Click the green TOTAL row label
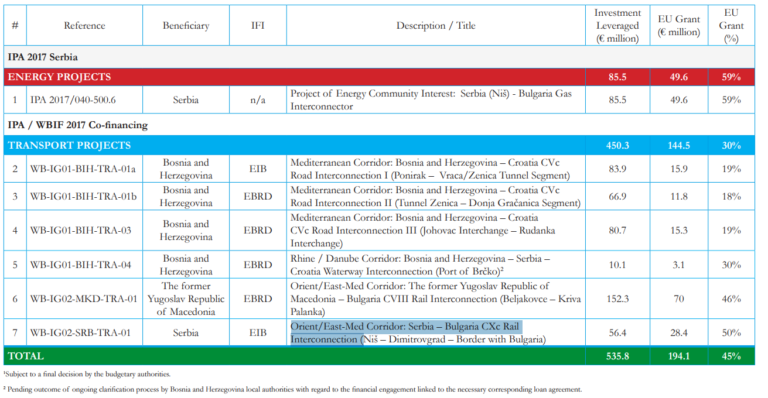This screenshot has width=768, height=398. coord(26,356)
